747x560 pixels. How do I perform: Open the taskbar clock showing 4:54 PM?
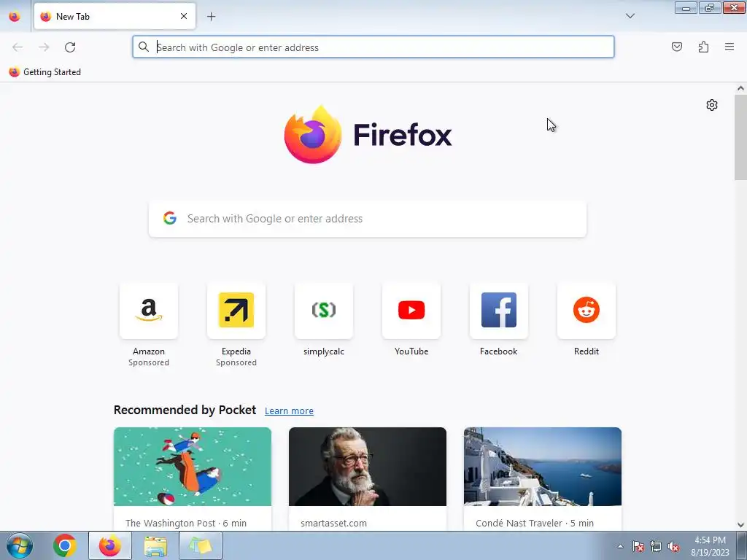point(710,546)
